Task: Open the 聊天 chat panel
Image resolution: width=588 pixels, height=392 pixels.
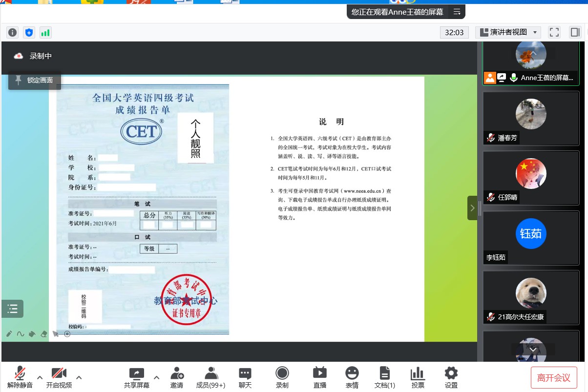Action: tap(245, 377)
